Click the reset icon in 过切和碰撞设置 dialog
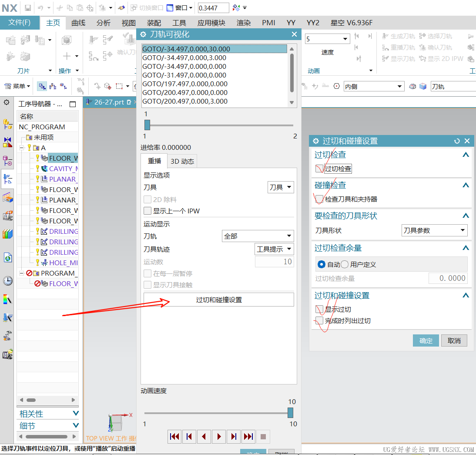The width and height of the screenshot is (476, 455). [457, 141]
